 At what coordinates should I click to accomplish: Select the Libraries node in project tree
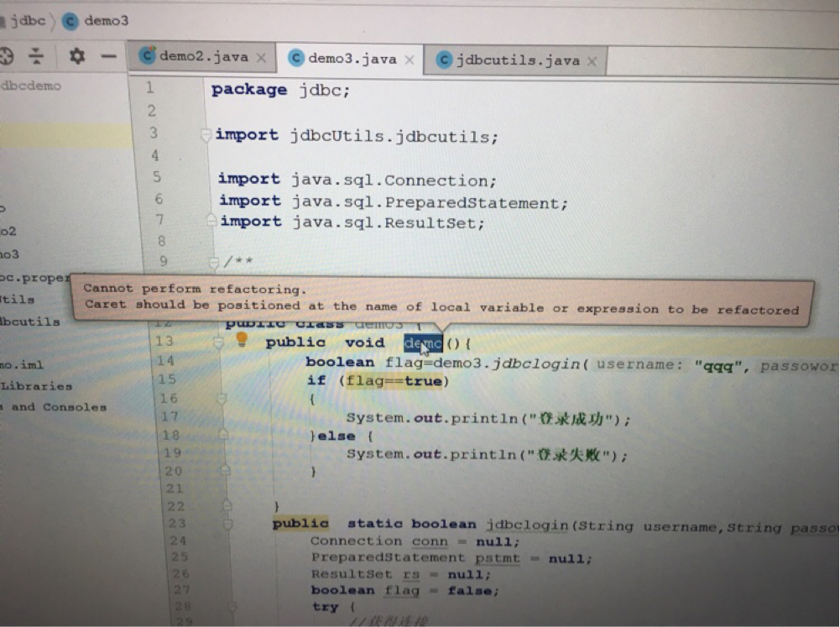tap(36, 386)
